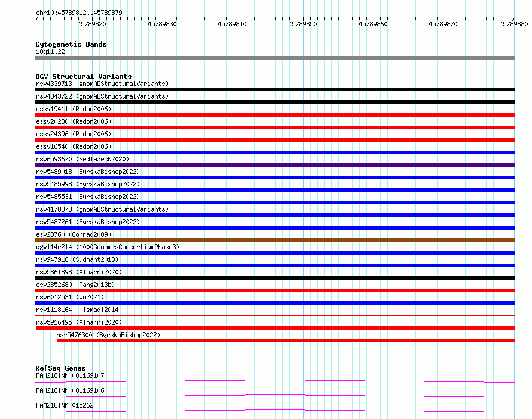This screenshot has height=419, width=532.
Task: Open variant nsv5487261 (ByrskaBishop2022)
Action: coord(88,222)
